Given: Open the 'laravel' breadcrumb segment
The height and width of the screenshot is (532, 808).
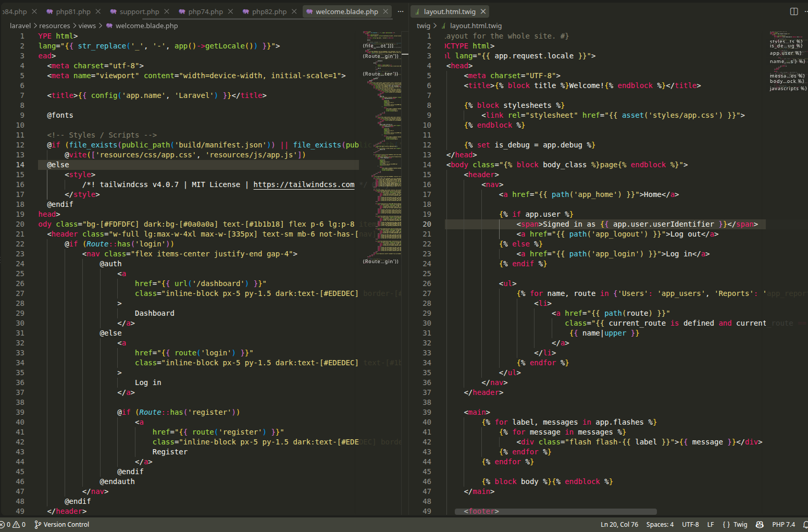Looking at the screenshot, I should point(20,26).
